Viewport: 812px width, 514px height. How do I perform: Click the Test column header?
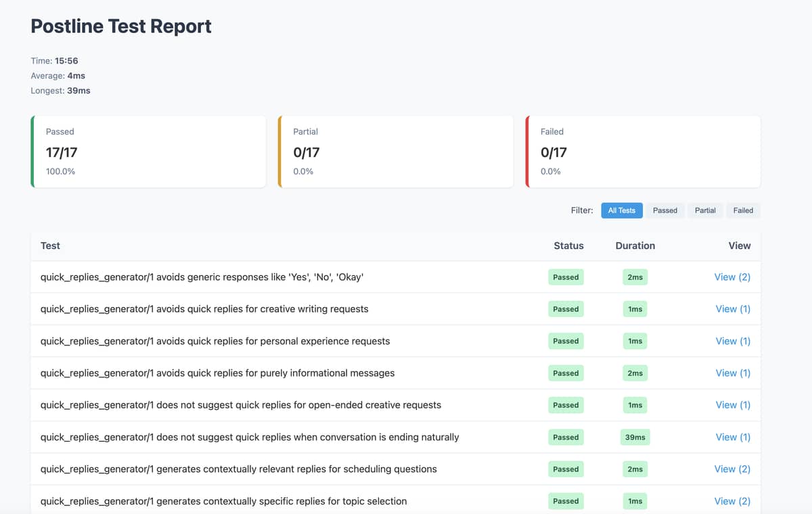coord(50,246)
